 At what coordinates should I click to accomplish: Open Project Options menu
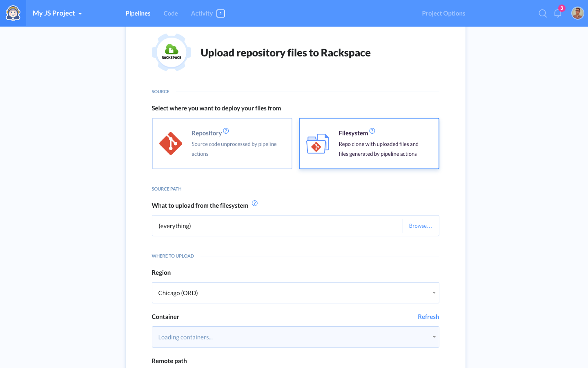[x=443, y=13]
